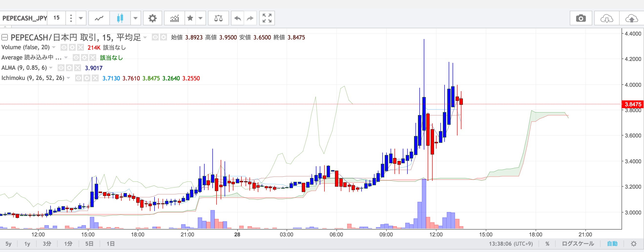This screenshot has height=252, width=644.
Task: Redo the last chart action
Action: click(250, 18)
